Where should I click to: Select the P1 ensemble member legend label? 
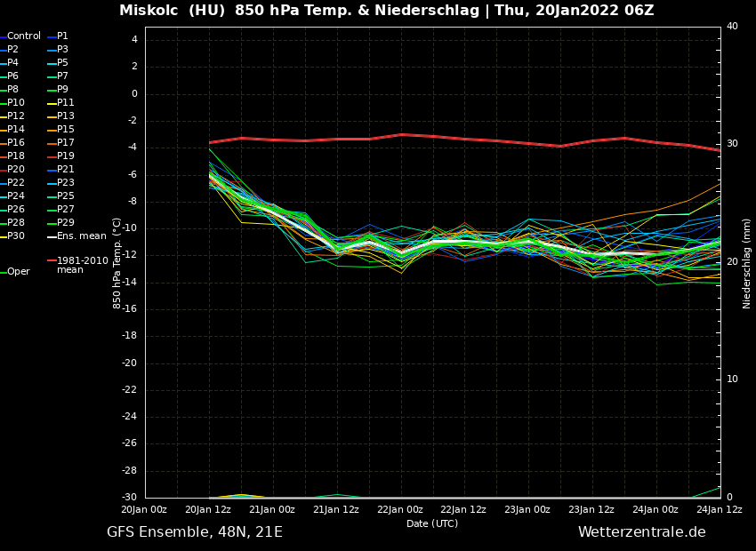tap(62, 36)
